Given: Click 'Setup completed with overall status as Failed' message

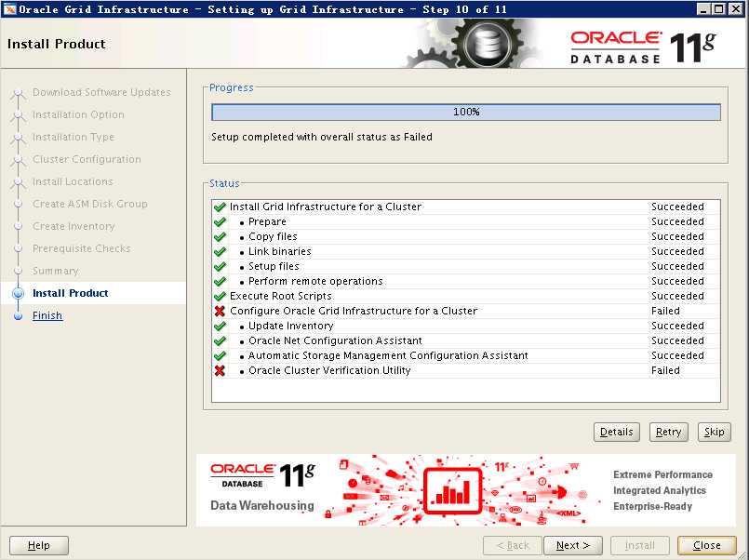Looking at the screenshot, I should 322,137.
